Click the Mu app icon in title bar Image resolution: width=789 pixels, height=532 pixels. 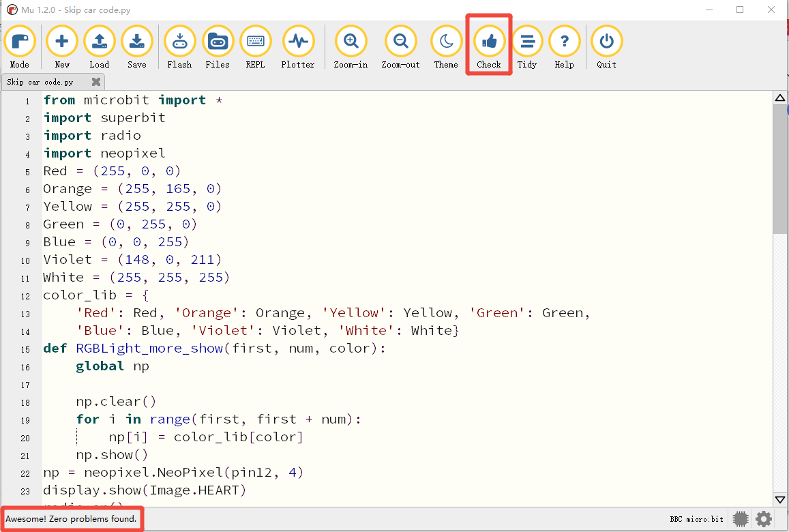pos(12,10)
